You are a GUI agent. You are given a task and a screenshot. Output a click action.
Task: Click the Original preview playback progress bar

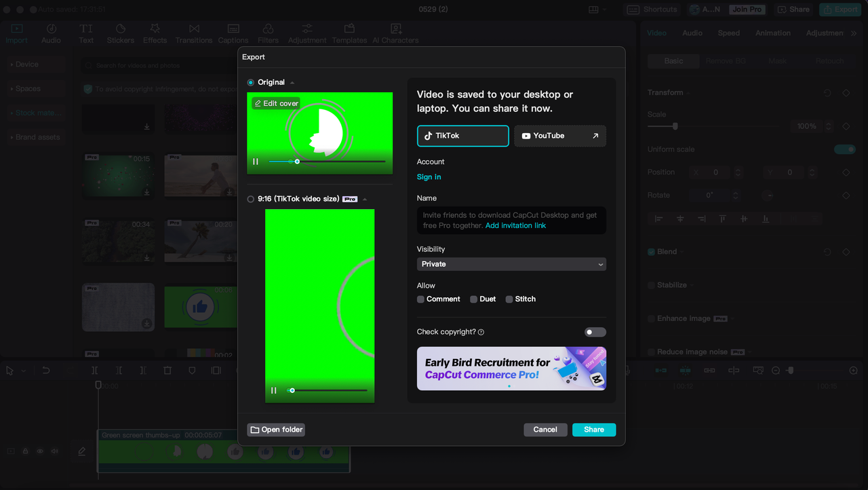[327, 162]
